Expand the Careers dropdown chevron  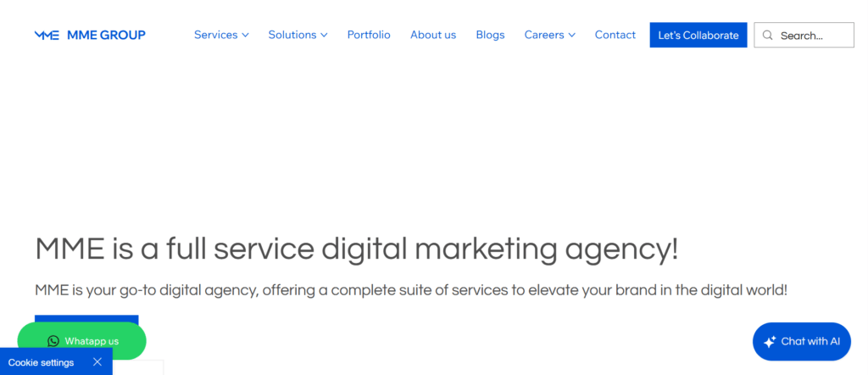pyautogui.click(x=571, y=35)
